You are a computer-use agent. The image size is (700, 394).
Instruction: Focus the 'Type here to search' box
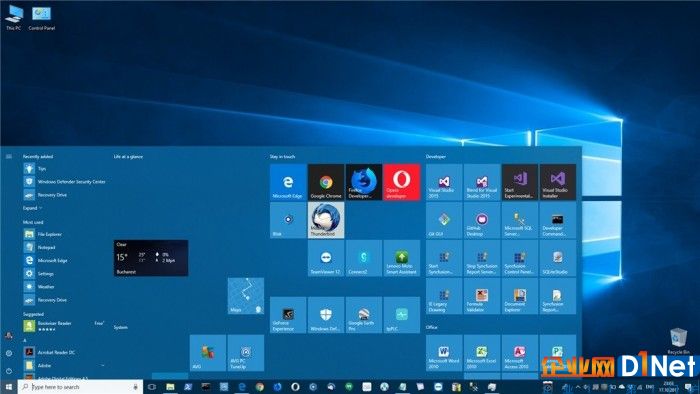tap(80, 387)
